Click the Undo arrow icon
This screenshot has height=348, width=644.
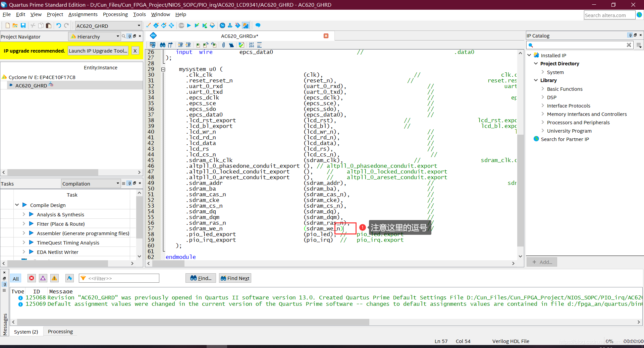59,26
